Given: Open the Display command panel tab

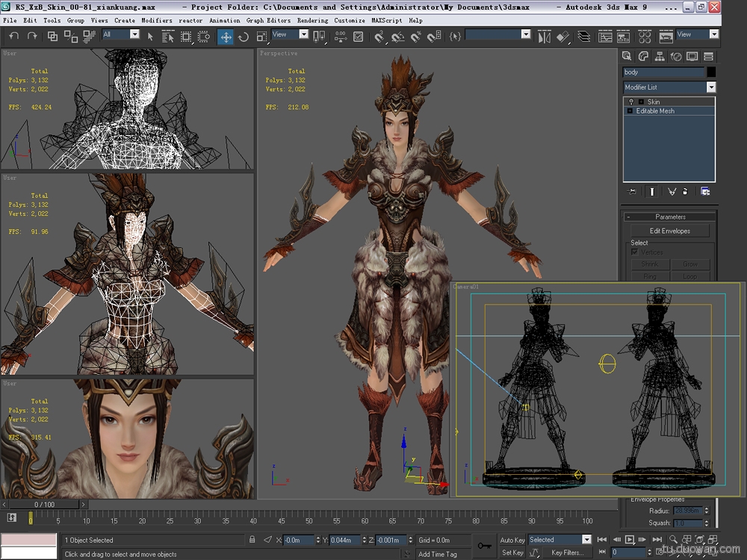Looking at the screenshot, I should (692, 56).
